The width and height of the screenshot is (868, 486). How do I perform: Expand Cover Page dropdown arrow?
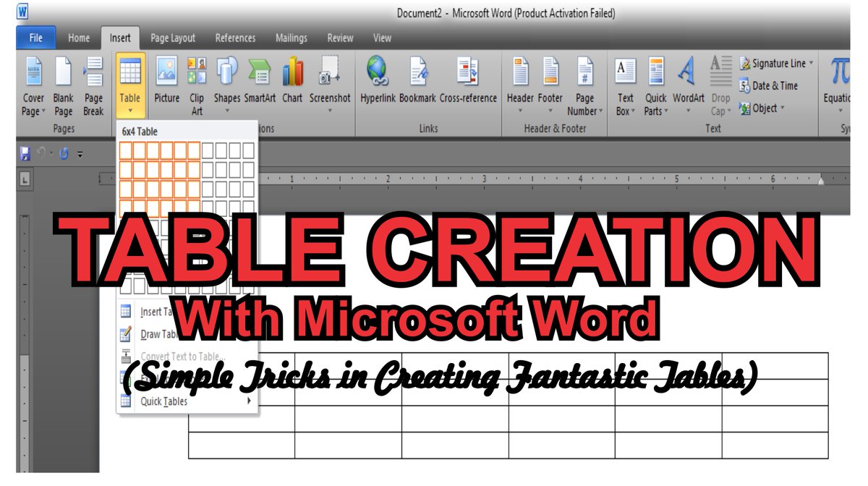click(43, 112)
